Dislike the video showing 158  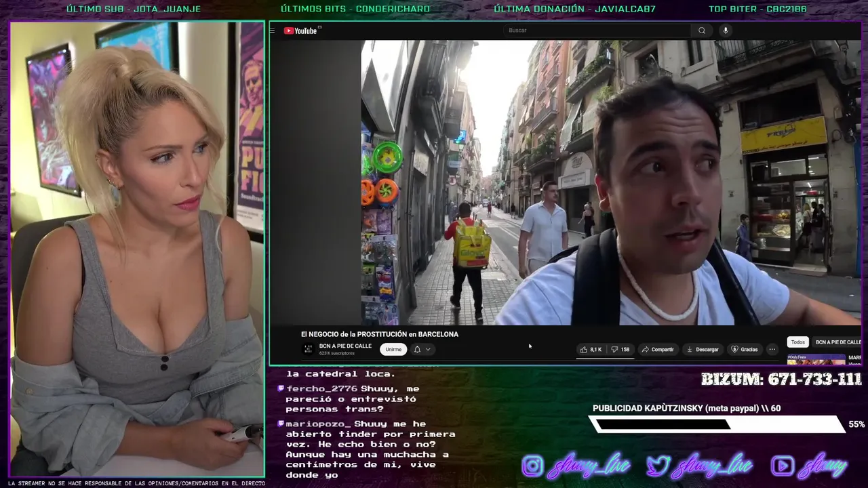coord(620,350)
